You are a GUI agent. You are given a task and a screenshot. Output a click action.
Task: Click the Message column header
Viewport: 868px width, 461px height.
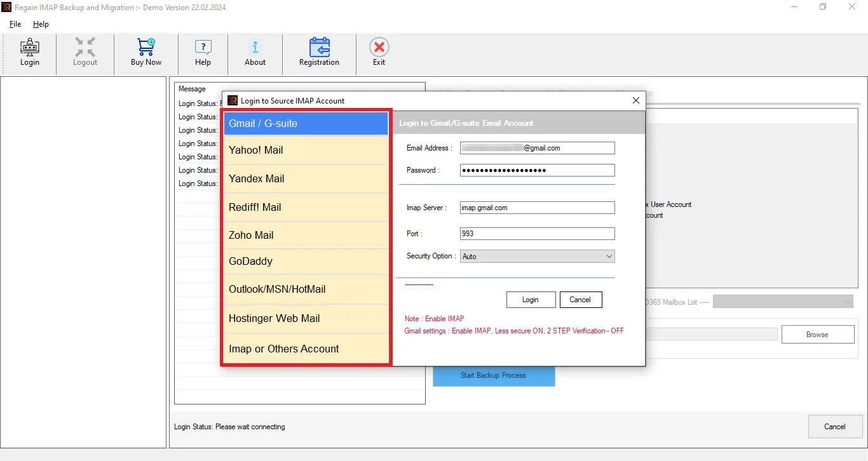[193, 89]
